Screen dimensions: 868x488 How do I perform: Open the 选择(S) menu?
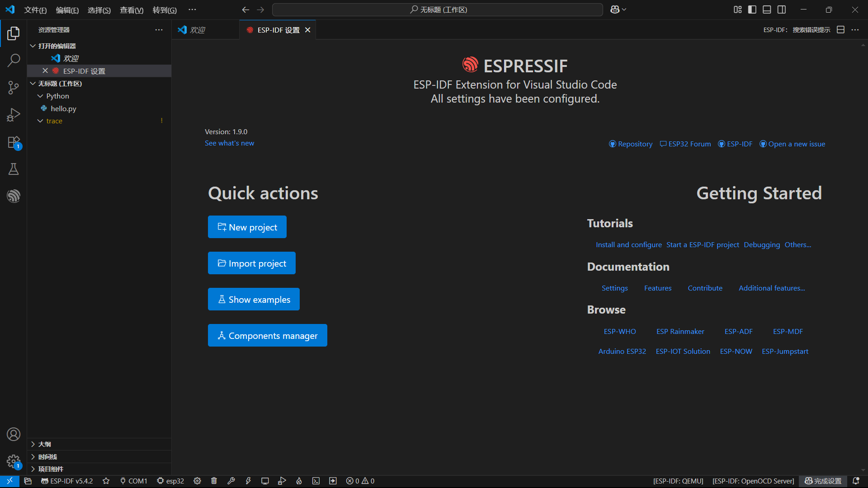tap(99, 10)
